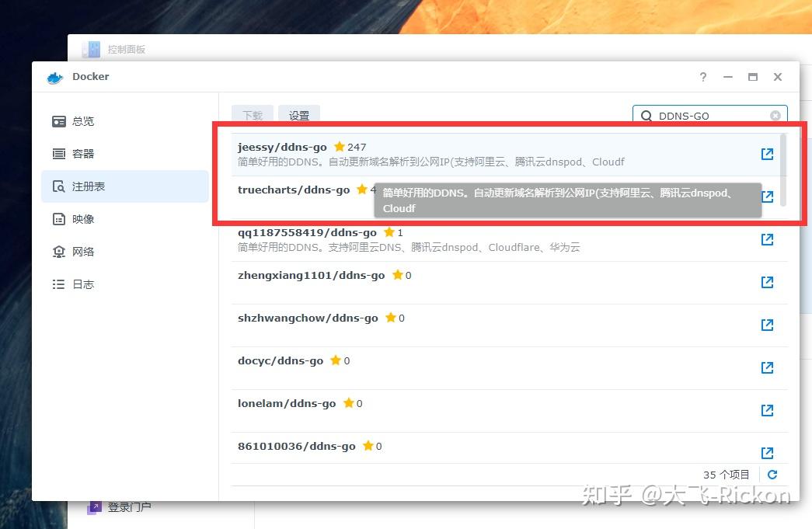812x529 pixels.
Task: Open external link for jeessy/ddns-go
Action: (x=767, y=154)
